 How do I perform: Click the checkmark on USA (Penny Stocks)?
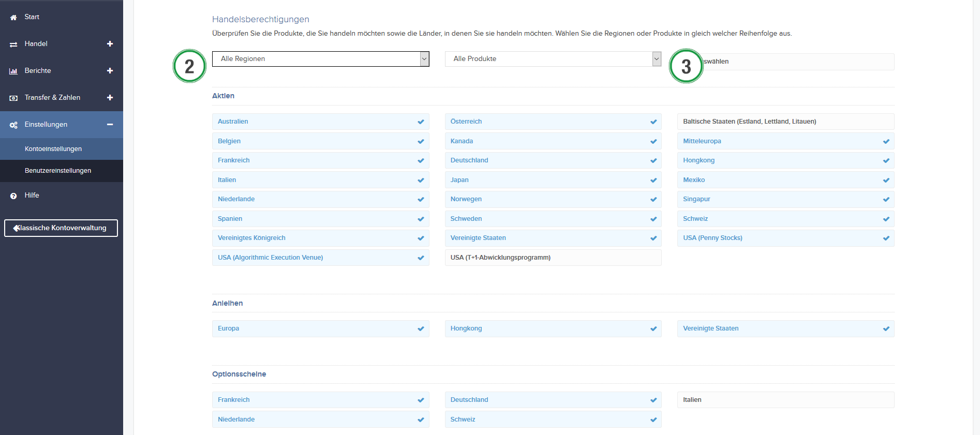[886, 238]
